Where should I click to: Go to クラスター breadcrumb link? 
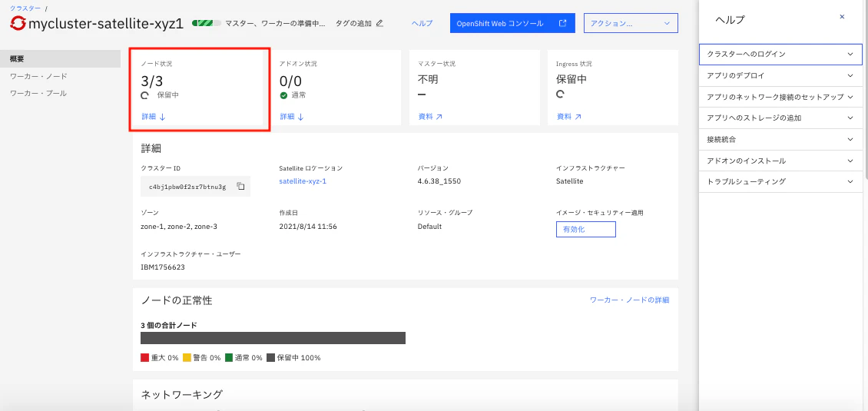25,7
